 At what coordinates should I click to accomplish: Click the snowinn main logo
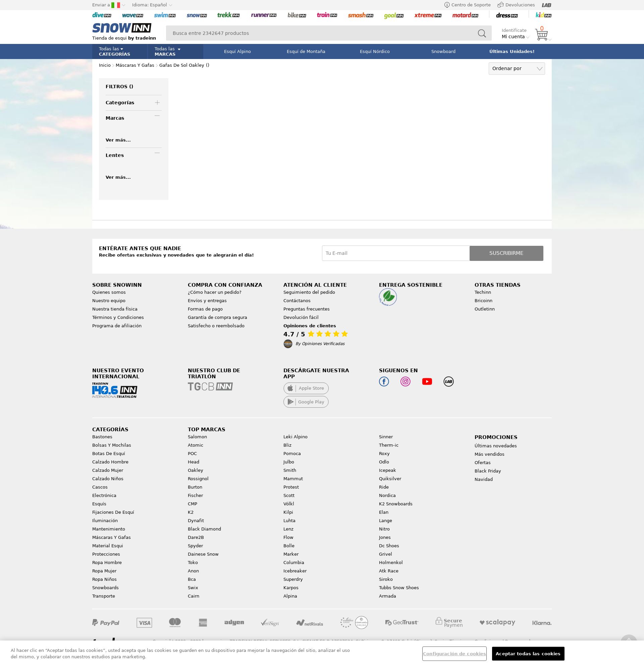(x=122, y=27)
